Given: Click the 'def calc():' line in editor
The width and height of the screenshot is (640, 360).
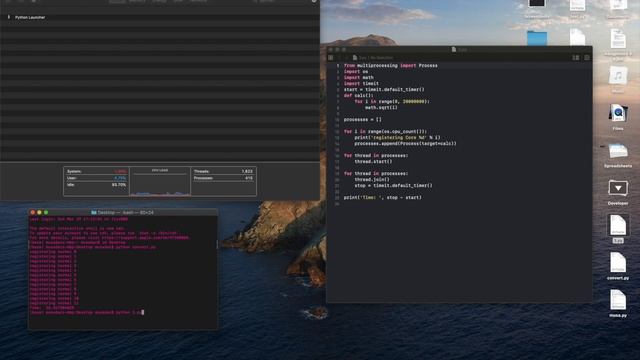Looking at the screenshot, I should pos(358,96).
